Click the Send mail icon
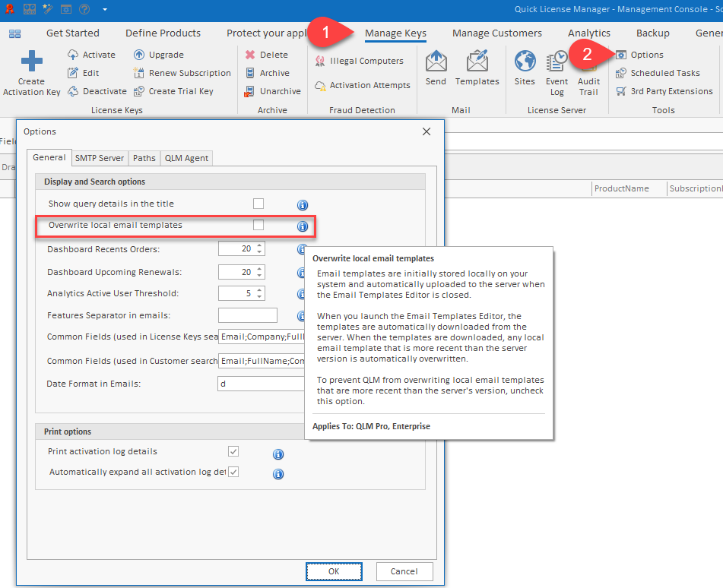The width and height of the screenshot is (723, 588). click(436, 61)
